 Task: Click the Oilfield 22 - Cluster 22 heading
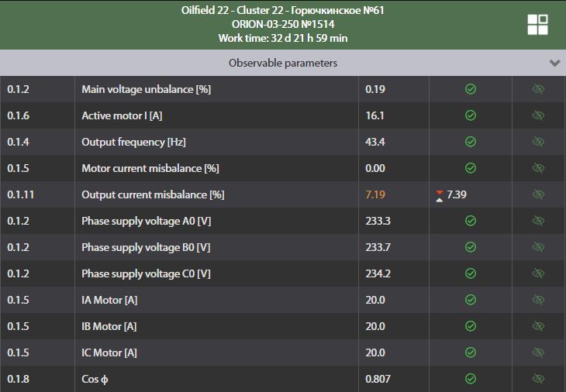[282, 10]
